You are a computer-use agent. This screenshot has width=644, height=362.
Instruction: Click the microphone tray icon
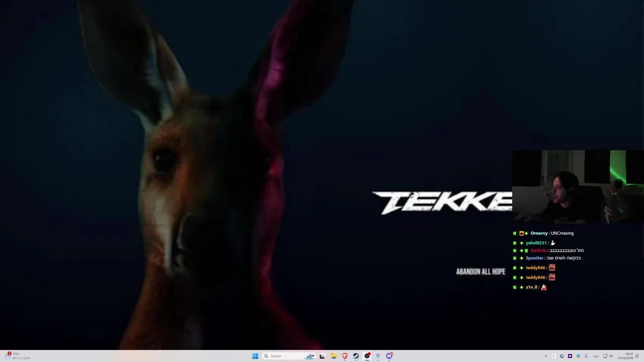click(x=586, y=356)
